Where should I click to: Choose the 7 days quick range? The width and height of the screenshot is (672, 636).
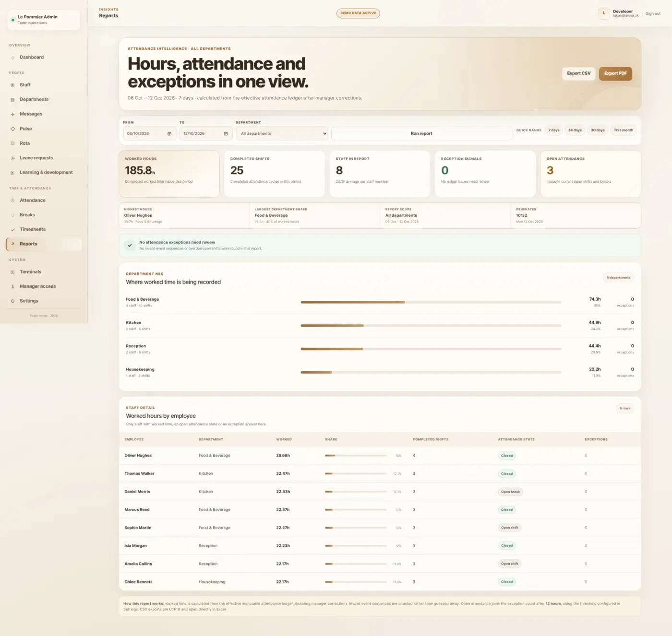554,130
